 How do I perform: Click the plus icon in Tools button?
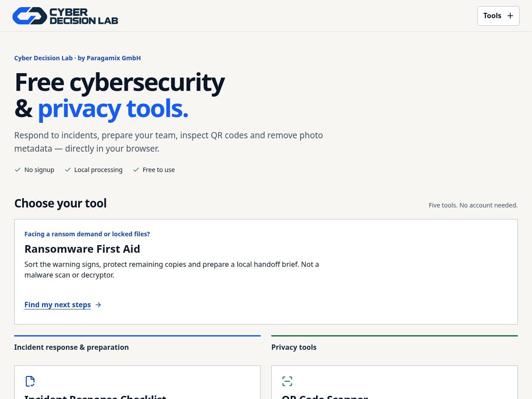pos(510,16)
